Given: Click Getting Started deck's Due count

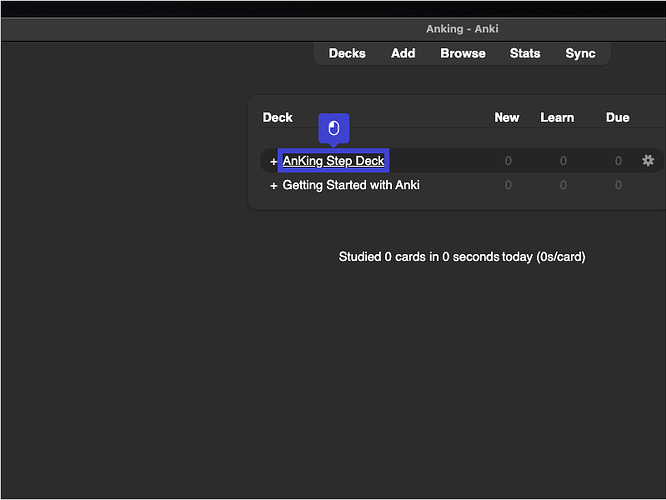Looking at the screenshot, I should pos(618,185).
